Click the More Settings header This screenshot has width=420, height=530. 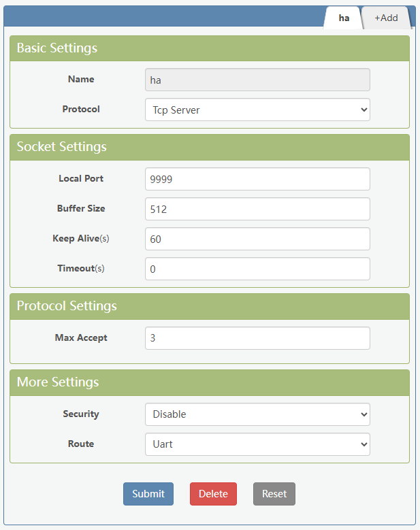tap(209, 382)
